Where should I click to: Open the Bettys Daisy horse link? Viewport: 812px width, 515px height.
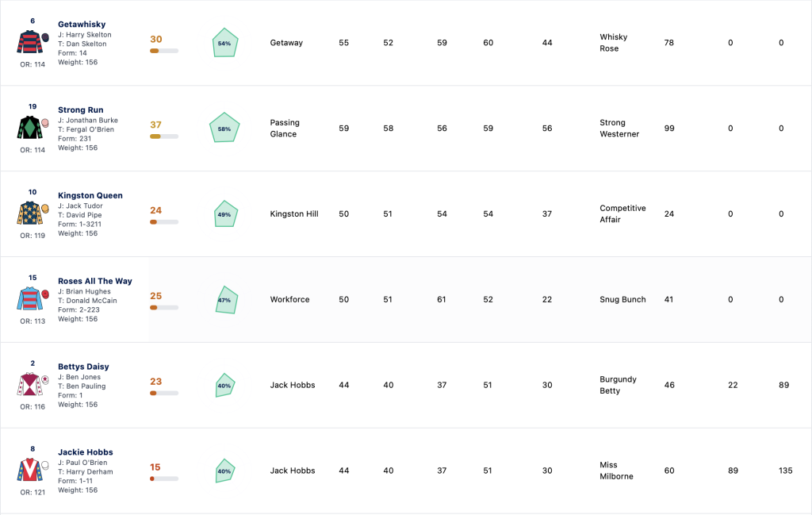click(x=83, y=367)
